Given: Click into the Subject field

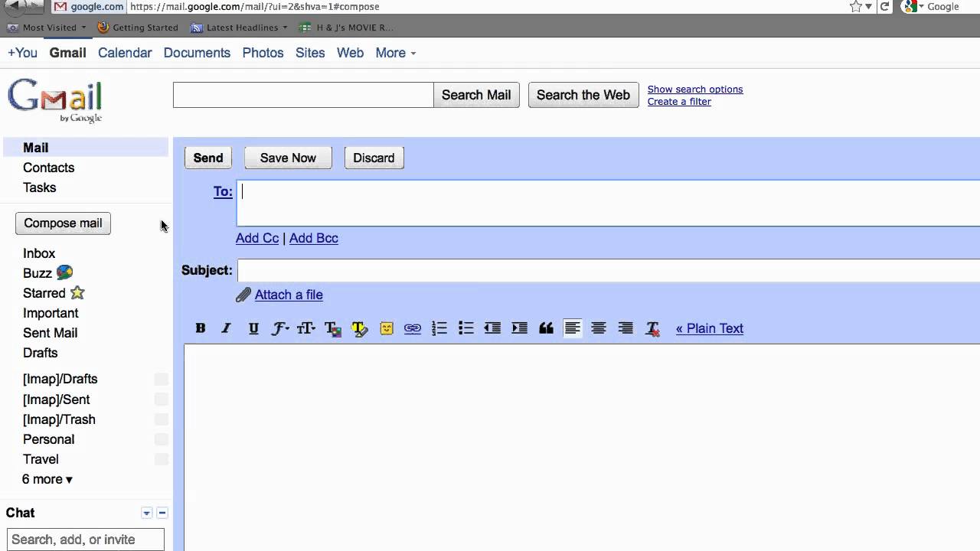Looking at the screenshot, I should click(x=609, y=271).
